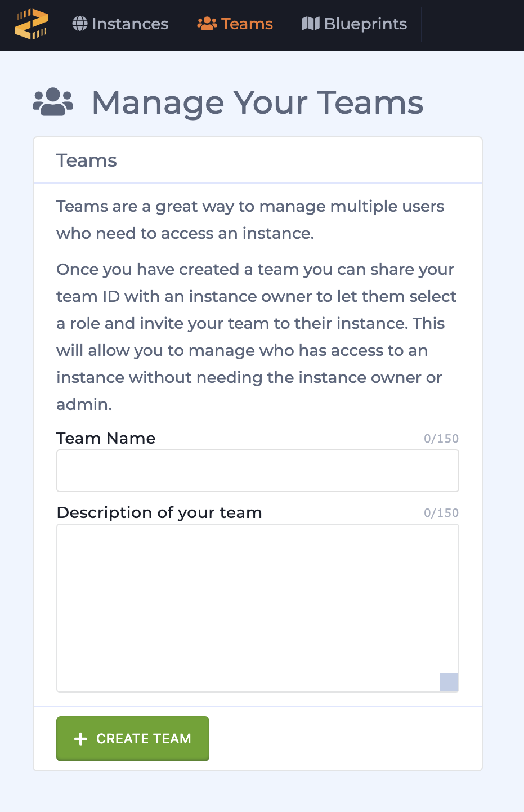The height and width of the screenshot is (812, 524).
Task: Click the plus icon on Create Team
Action: coord(80,739)
